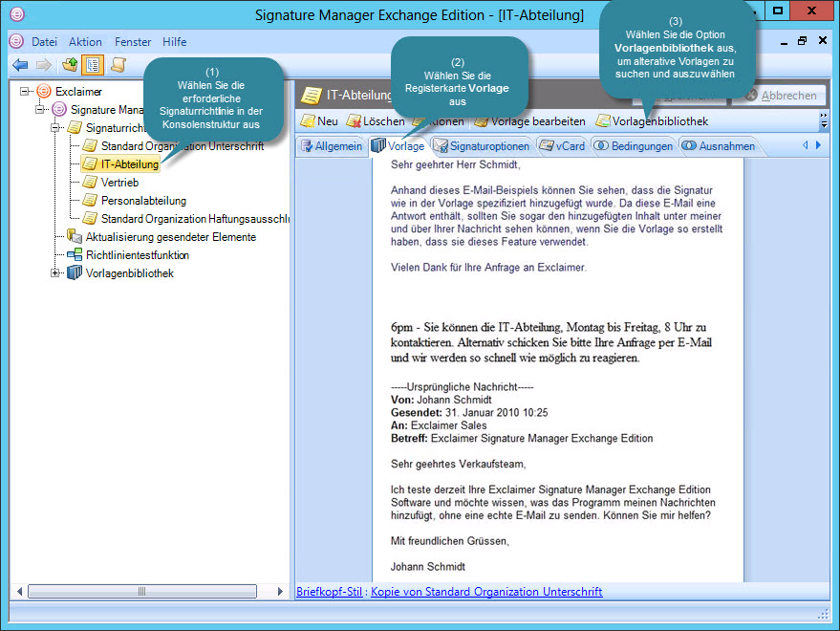Click the scroll-shaped help icon in the toolbar
This screenshot has width=840, height=631.
point(118,65)
